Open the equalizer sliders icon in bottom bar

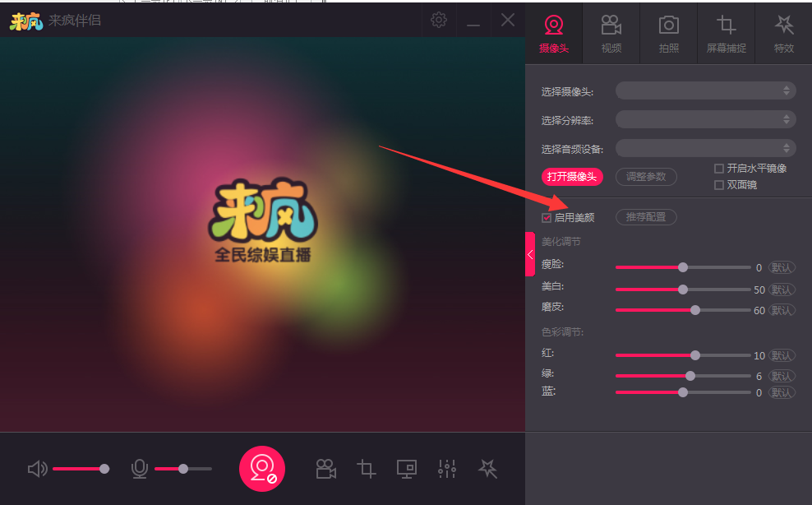point(447,469)
